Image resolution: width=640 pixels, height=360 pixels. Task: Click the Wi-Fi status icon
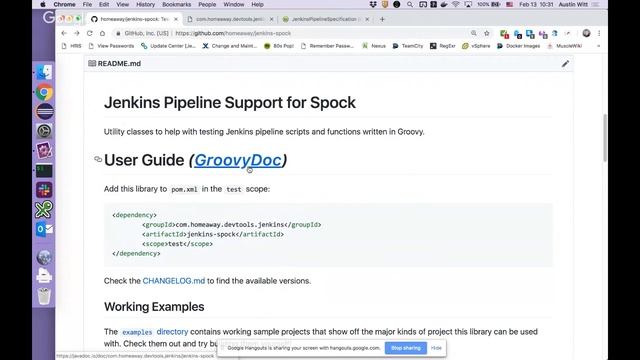click(456, 4)
